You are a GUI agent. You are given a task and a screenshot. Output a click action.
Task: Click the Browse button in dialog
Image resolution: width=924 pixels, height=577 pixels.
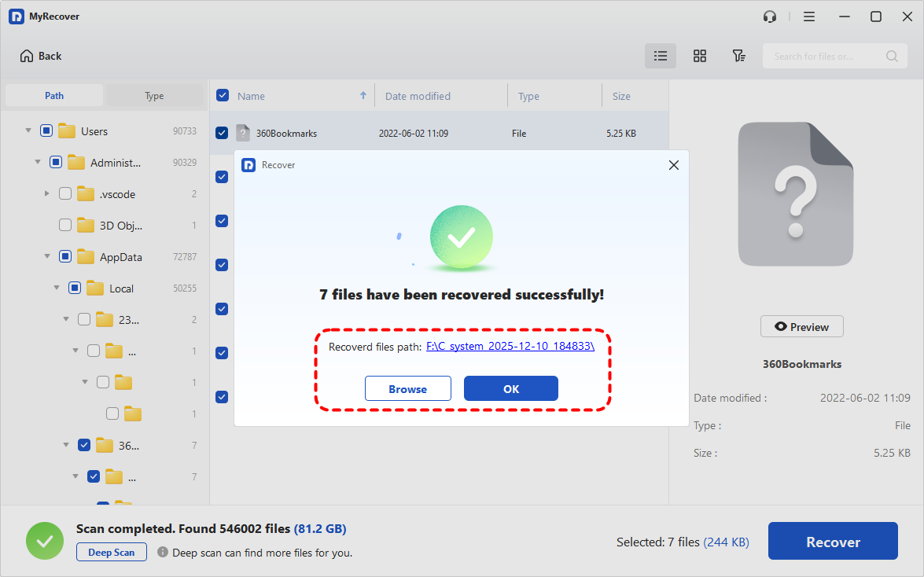tap(407, 388)
